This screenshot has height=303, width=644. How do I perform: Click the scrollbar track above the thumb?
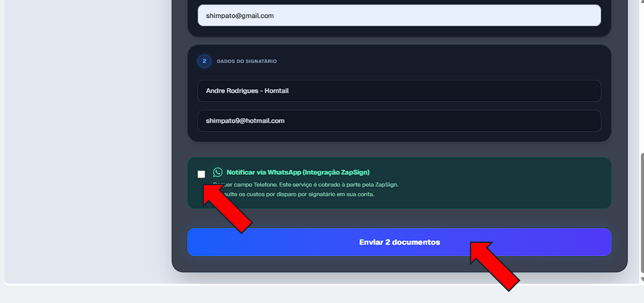(x=642, y=75)
